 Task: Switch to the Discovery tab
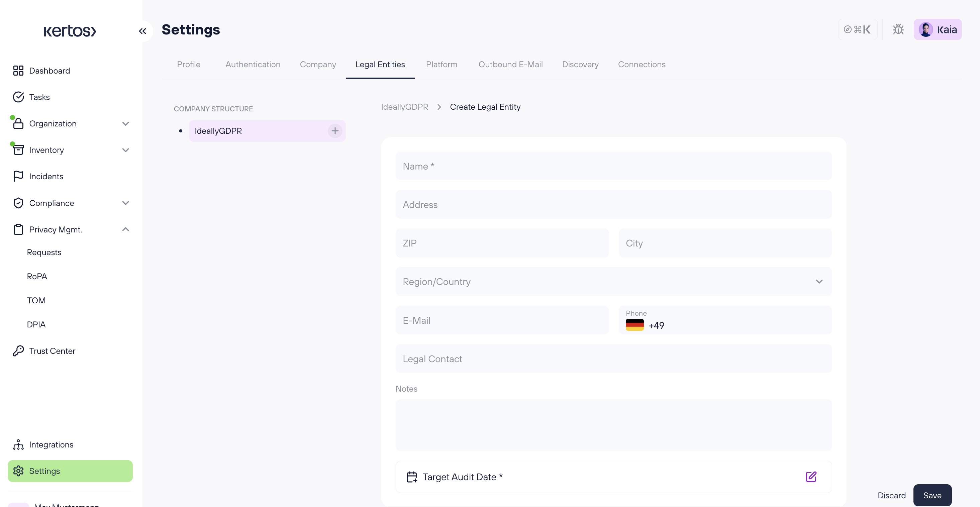pyautogui.click(x=580, y=64)
